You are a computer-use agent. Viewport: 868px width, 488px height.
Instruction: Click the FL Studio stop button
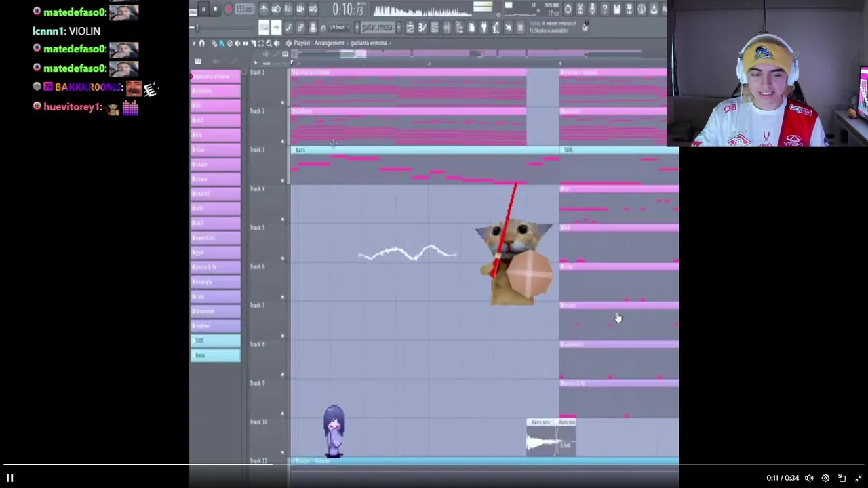tap(215, 9)
